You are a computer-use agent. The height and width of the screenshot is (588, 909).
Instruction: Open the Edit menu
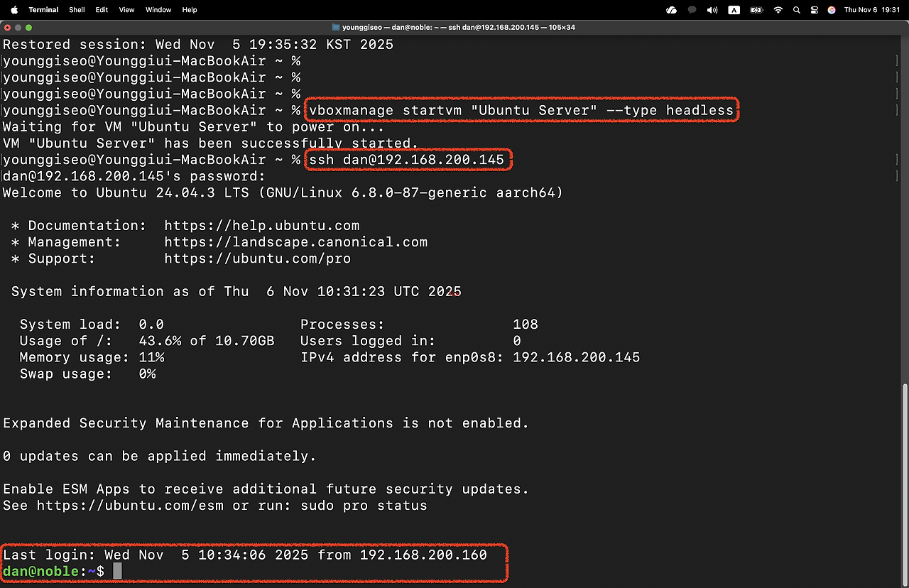pyautogui.click(x=102, y=10)
